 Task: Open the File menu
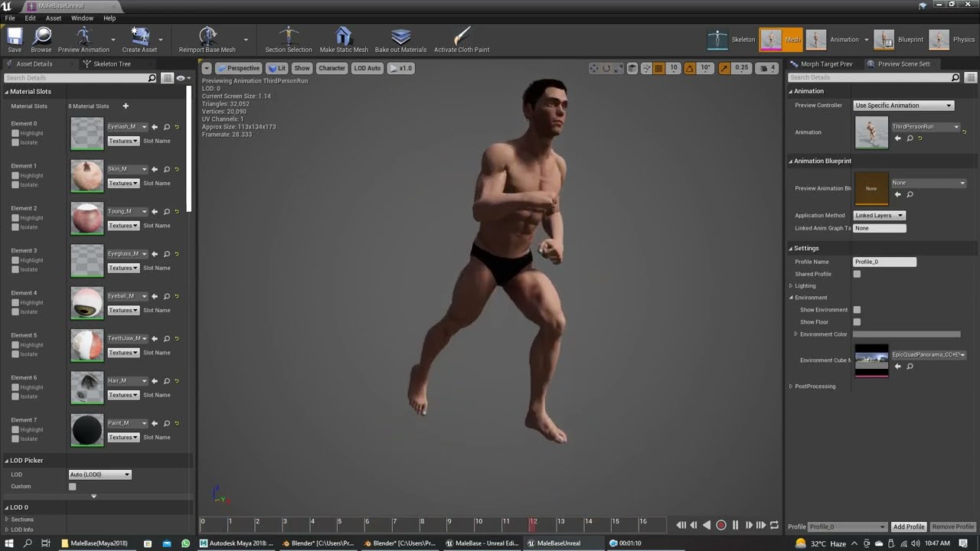coord(10,18)
